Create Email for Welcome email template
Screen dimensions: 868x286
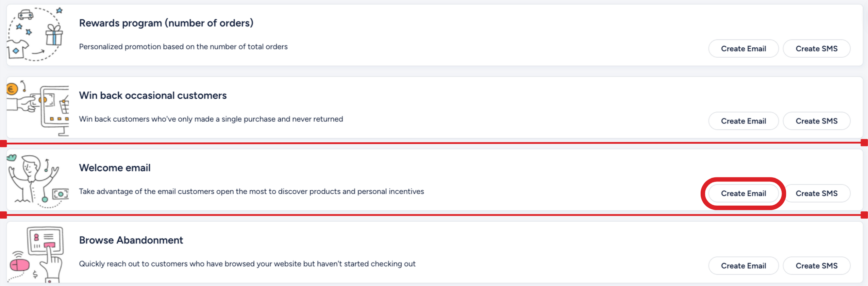click(x=743, y=193)
